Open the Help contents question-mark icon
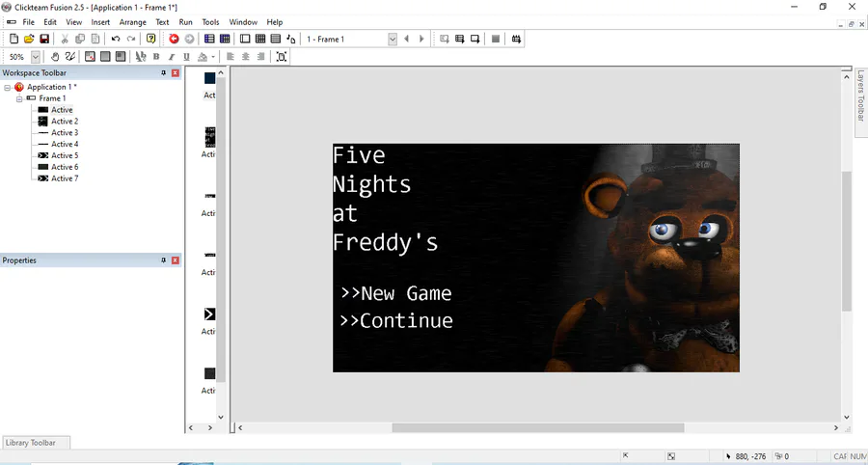The width and height of the screenshot is (868, 465). pyautogui.click(x=151, y=39)
